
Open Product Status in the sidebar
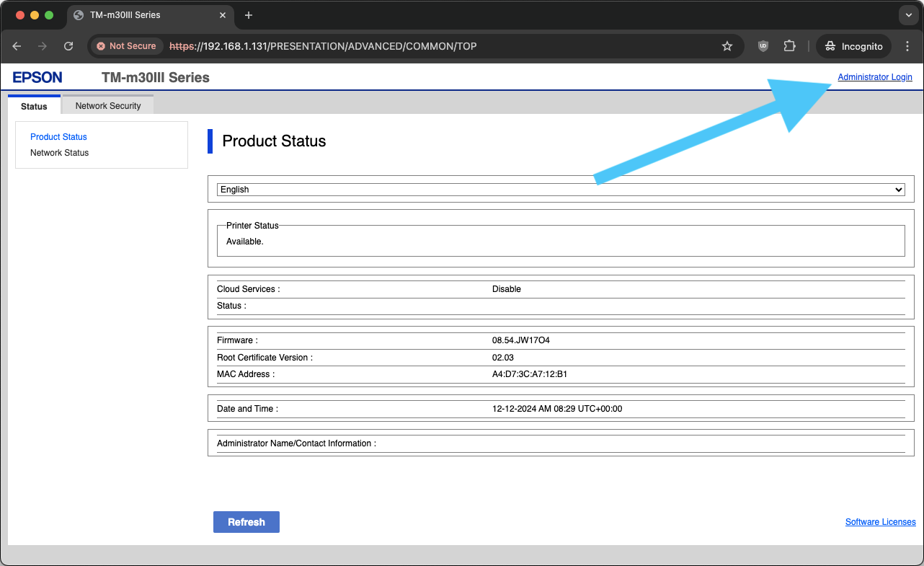[x=58, y=137]
